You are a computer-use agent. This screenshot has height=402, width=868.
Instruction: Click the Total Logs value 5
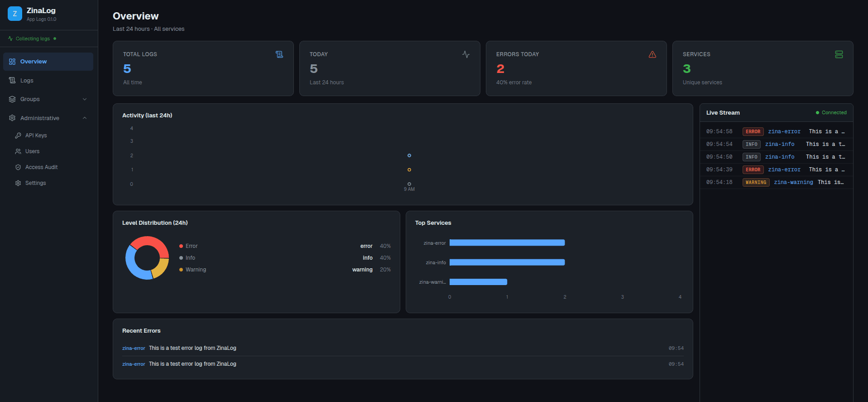127,69
